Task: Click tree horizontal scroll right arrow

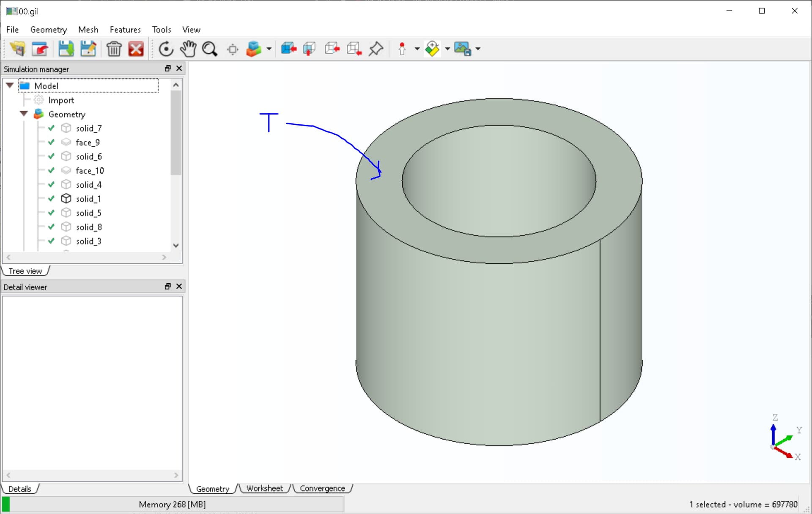Action: tap(164, 257)
